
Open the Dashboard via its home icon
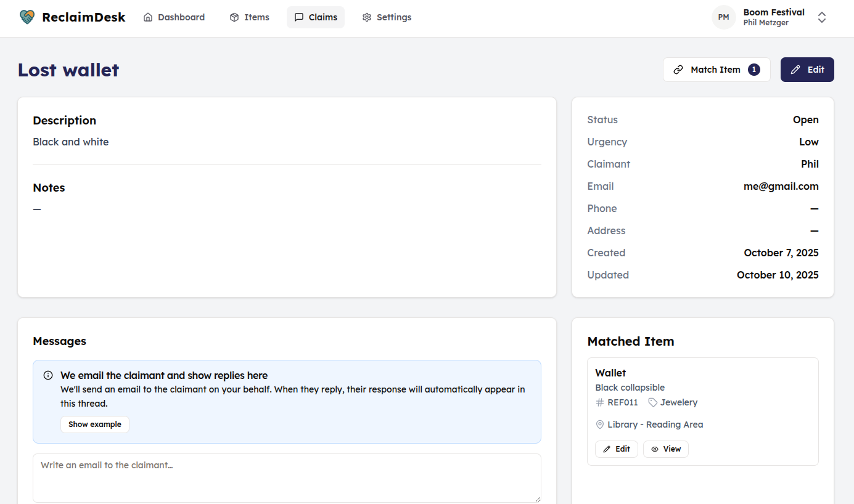[x=147, y=17]
